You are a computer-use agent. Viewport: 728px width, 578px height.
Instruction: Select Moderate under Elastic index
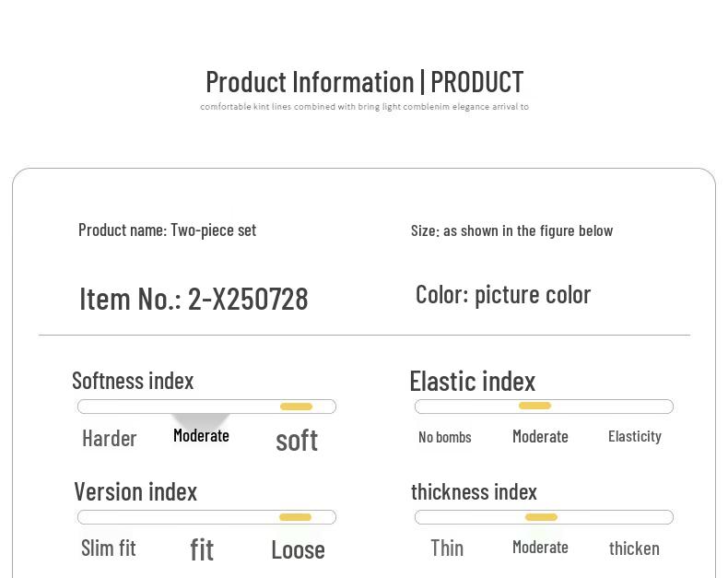click(x=540, y=436)
